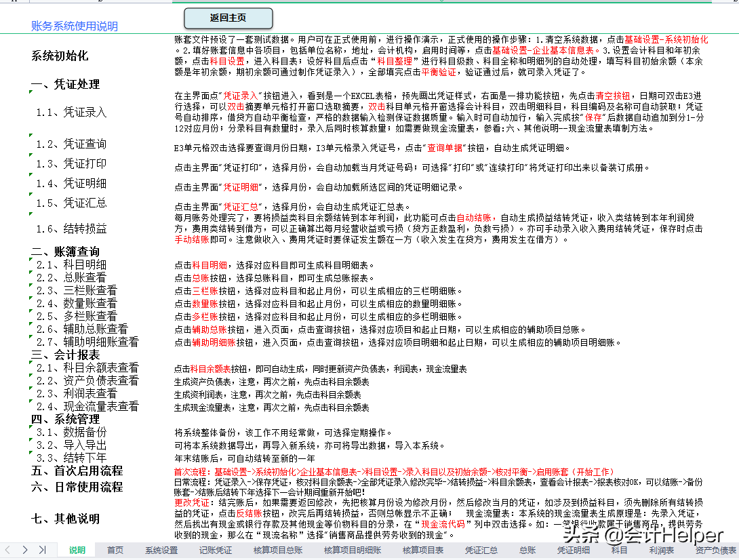Image resolution: width=739 pixels, height=560 pixels.
Task: Switch to the 系统设置 tab
Action: pyautogui.click(x=163, y=551)
